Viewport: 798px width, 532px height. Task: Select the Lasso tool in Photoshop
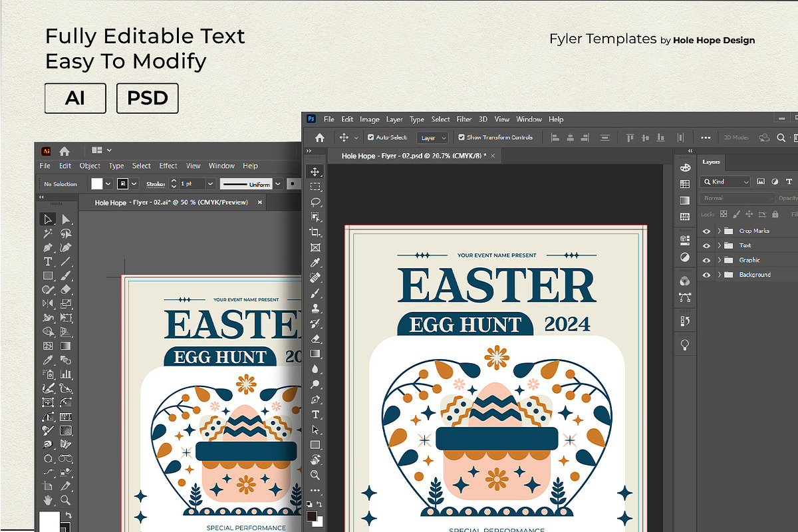click(315, 202)
